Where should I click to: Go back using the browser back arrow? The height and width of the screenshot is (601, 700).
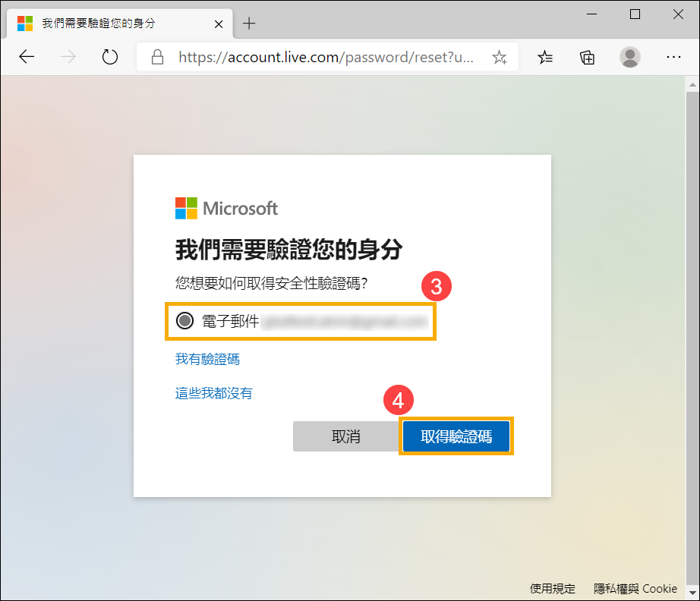point(27,57)
